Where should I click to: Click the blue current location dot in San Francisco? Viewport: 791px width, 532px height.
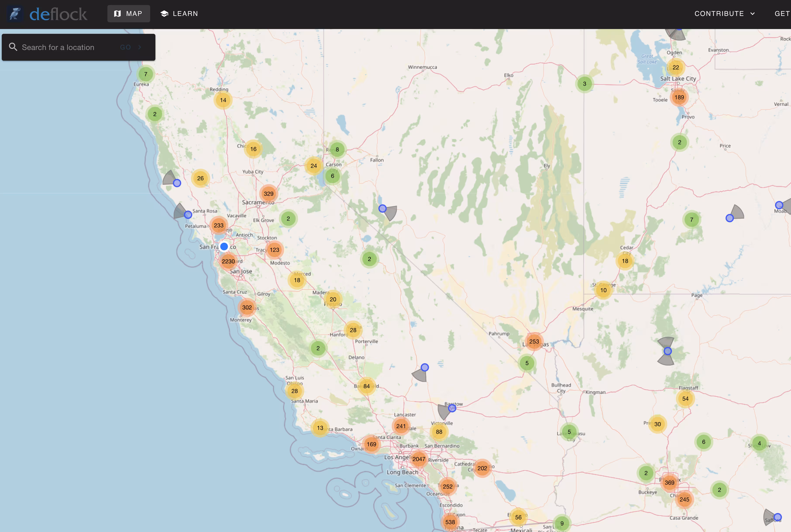pyautogui.click(x=224, y=247)
